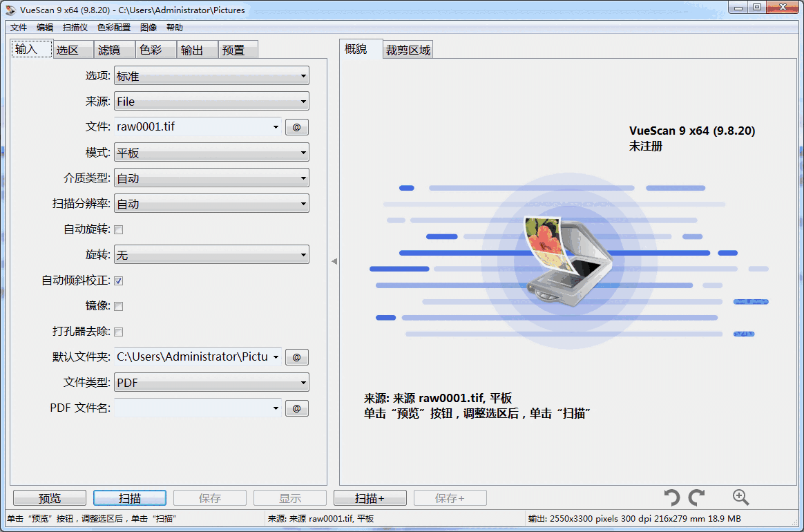Click the zoom magnifier icon bottom right

click(x=740, y=497)
